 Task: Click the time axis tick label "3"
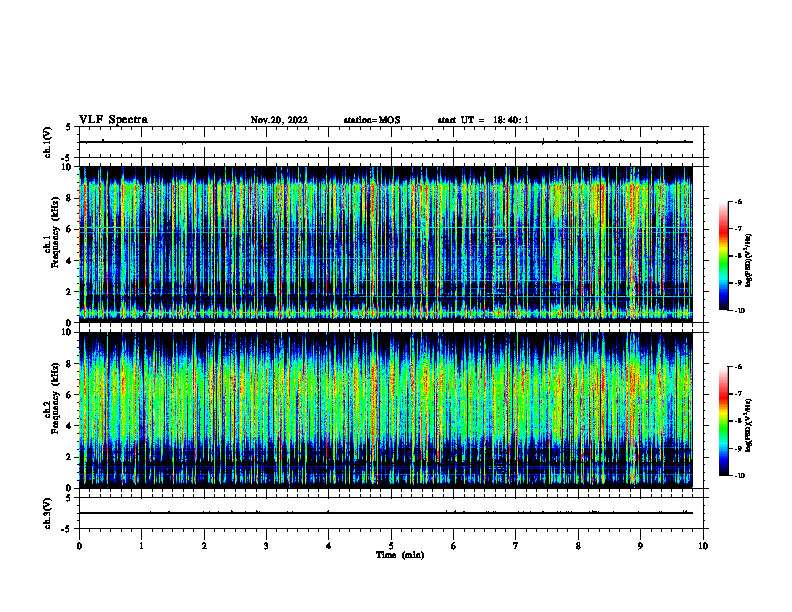pos(266,546)
